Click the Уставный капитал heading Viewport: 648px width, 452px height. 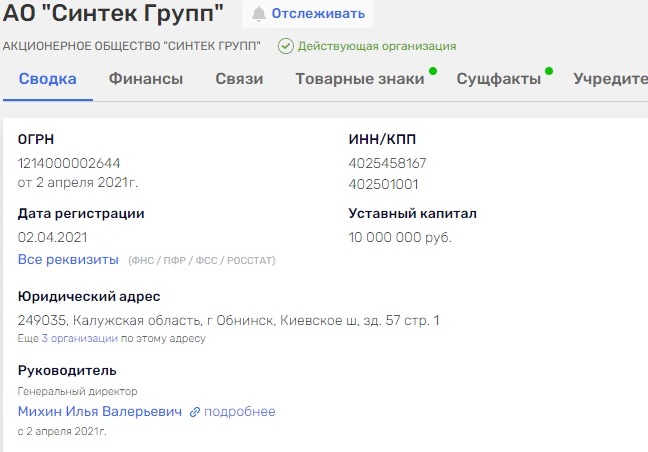[412, 213]
